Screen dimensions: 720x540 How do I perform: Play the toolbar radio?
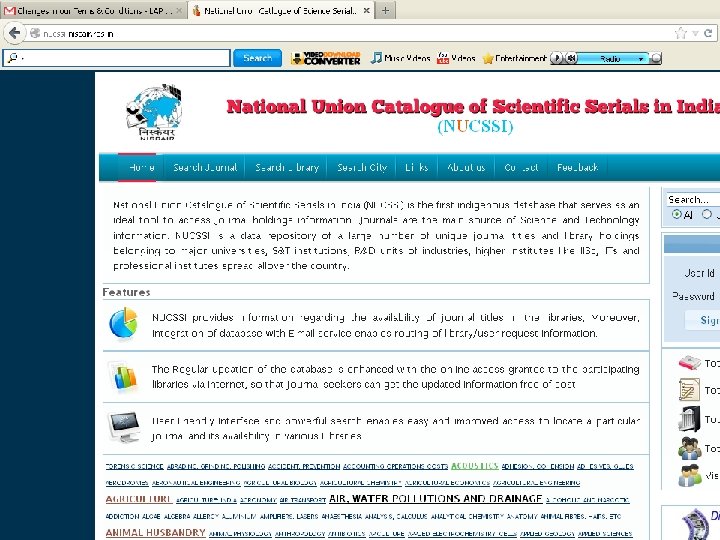point(557,58)
